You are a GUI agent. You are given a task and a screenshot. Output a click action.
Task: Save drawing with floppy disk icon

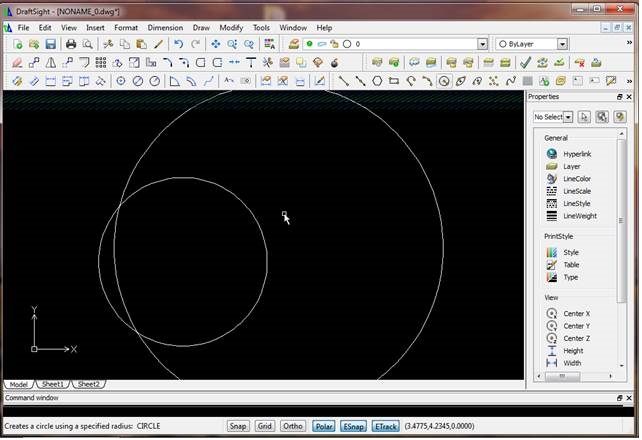pos(50,44)
